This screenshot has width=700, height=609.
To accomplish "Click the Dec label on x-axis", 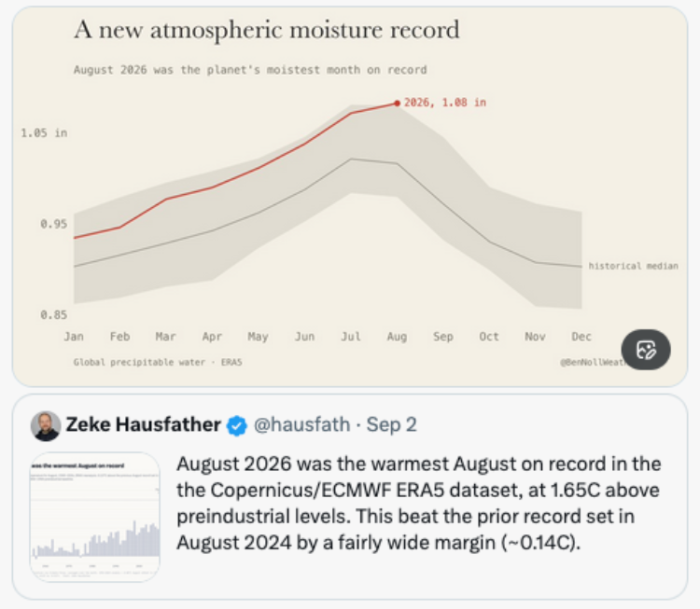I will coord(581,337).
